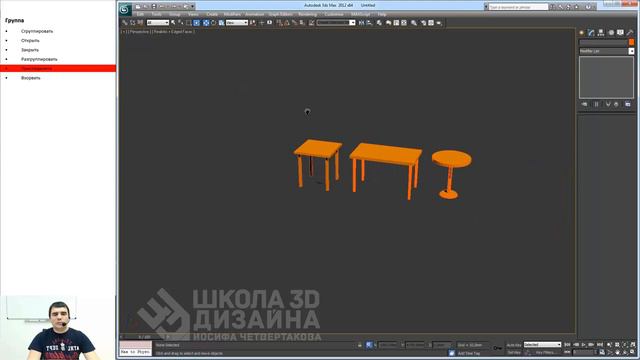Click the Key Filters button
The image size is (640, 360).
point(545,352)
